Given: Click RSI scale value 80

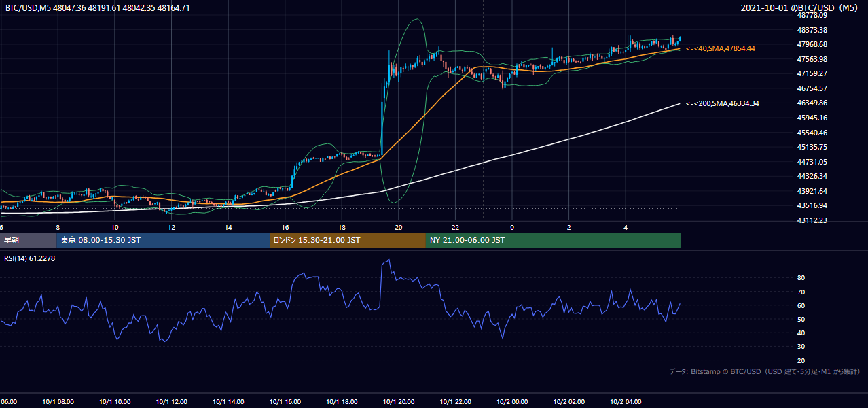Looking at the screenshot, I should tap(801, 278).
